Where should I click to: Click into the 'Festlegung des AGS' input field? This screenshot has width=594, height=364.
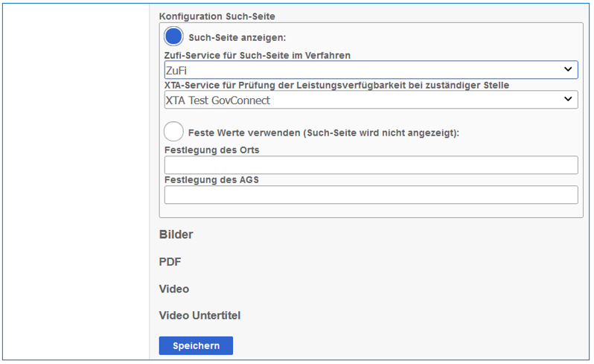[371, 195]
